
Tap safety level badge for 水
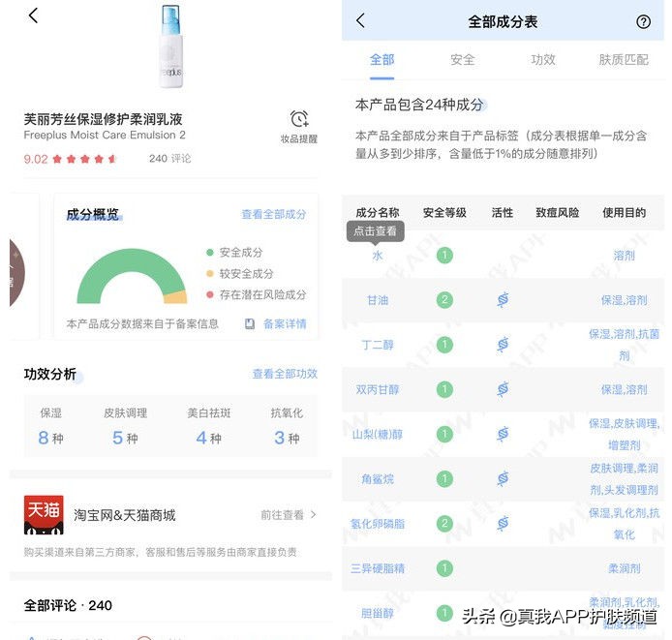(x=444, y=255)
